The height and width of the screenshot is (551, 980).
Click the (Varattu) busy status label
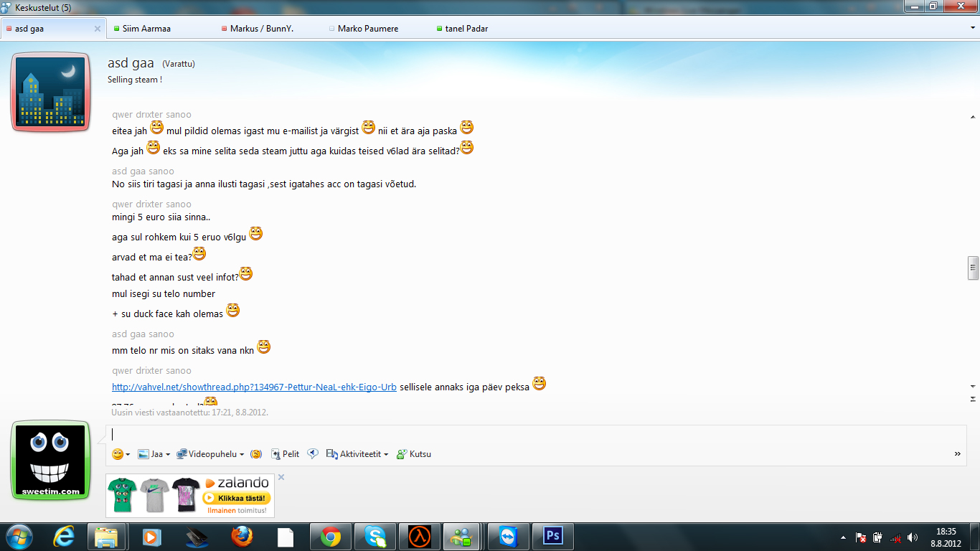[x=179, y=64]
